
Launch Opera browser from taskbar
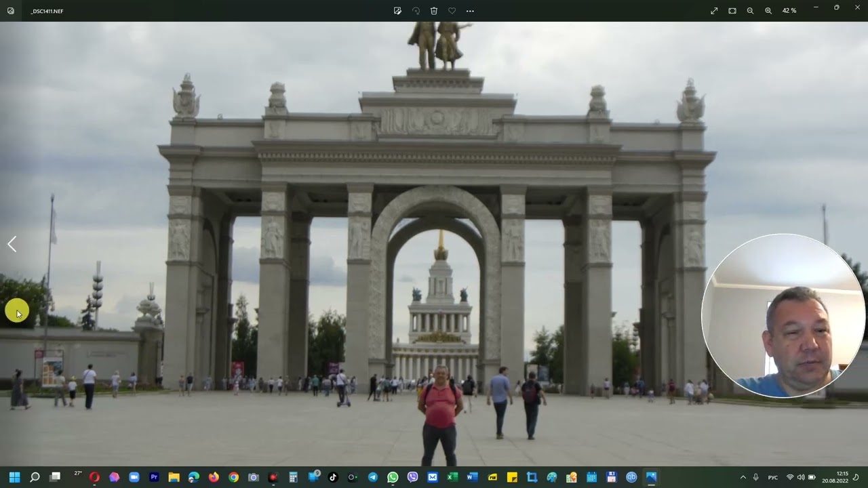click(94, 477)
